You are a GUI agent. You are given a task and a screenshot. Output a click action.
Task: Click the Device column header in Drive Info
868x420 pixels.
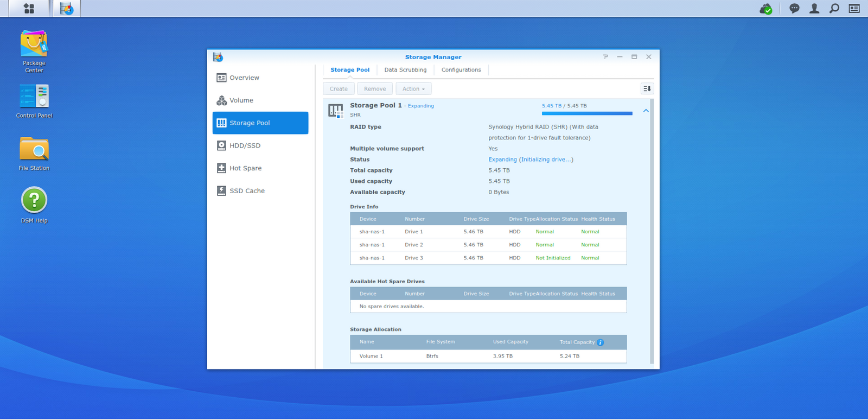368,219
